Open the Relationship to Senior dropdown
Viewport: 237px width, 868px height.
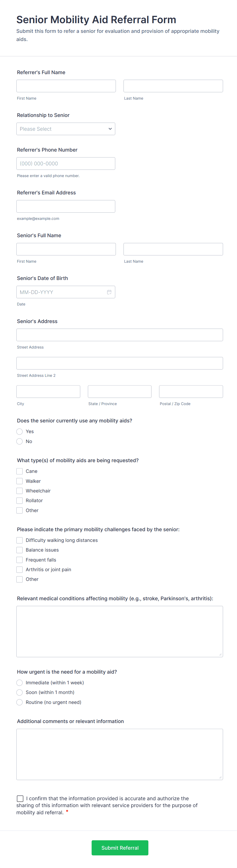point(66,129)
